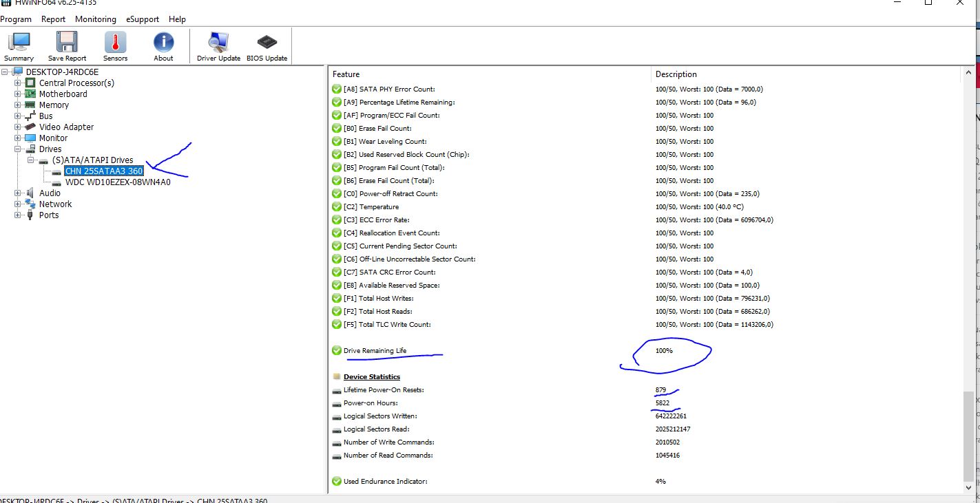Collapse the (S)ATA/ATAPI Drives node
Viewport: 980px width, 503px height.
point(30,160)
